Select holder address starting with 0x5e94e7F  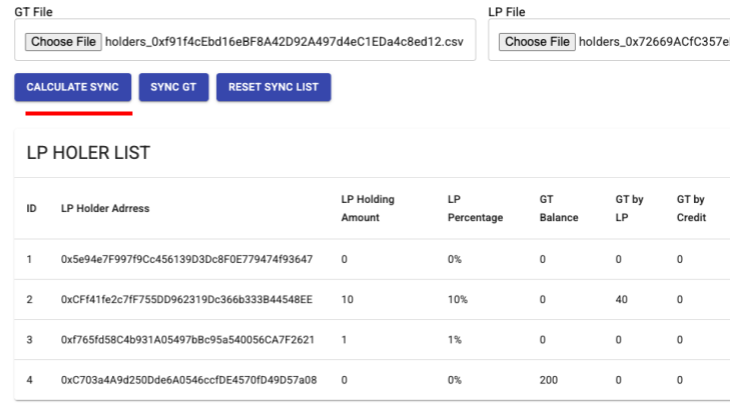pyautogui.click(x=187, y=260)
